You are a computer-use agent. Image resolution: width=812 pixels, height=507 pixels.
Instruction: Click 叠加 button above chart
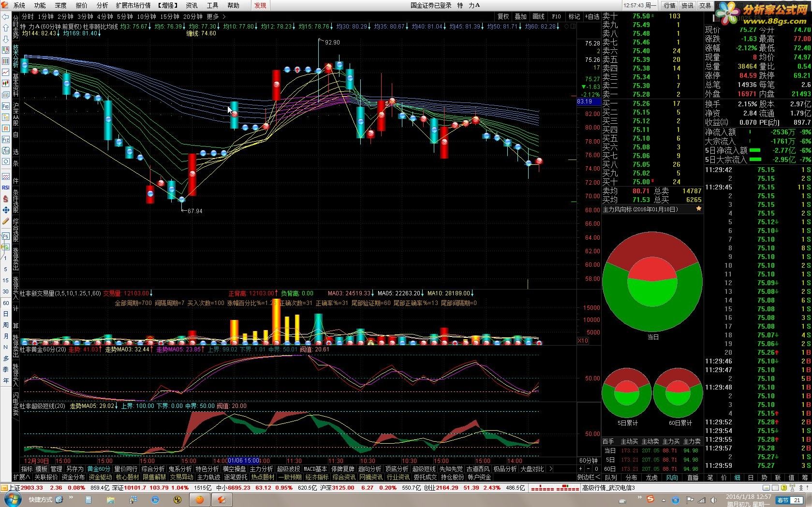pyautogui.click(x=521, y=16)
